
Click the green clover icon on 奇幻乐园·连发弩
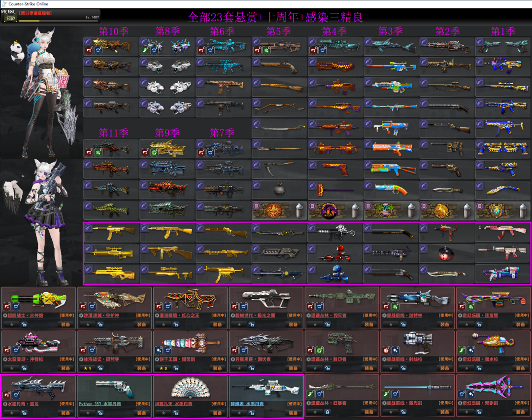click(470, 307)
